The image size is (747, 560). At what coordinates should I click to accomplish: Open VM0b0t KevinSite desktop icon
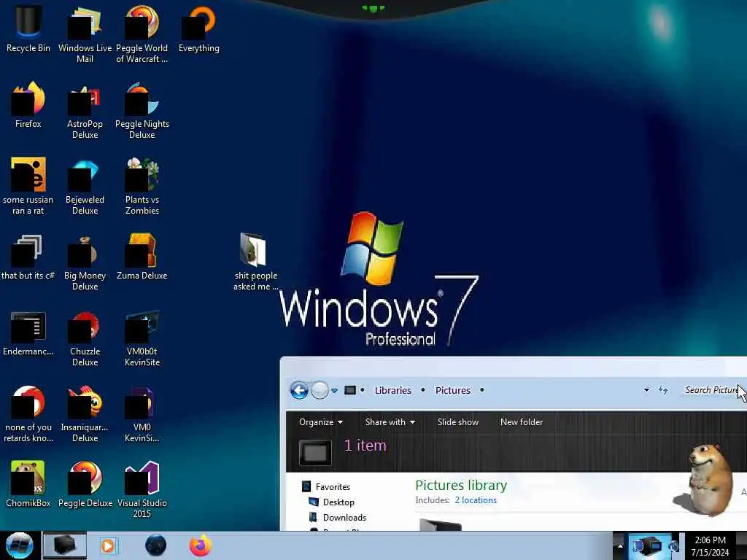[x=142, y=338]
